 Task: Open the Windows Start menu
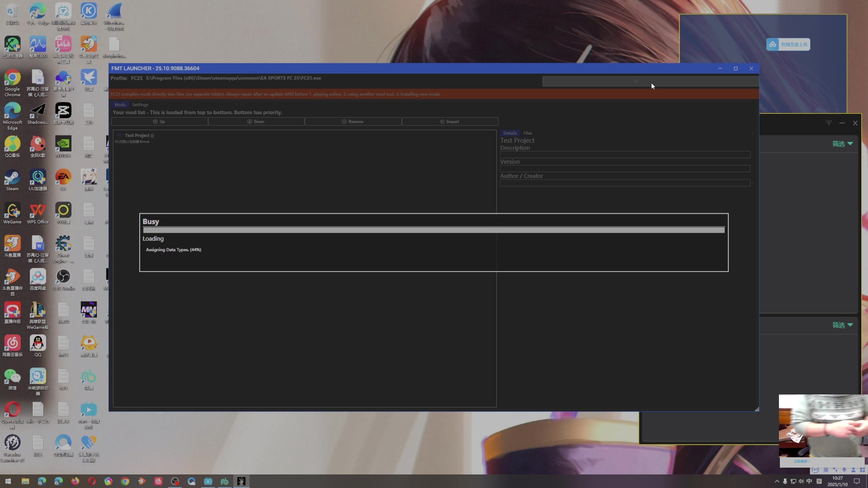click(8, 481)
